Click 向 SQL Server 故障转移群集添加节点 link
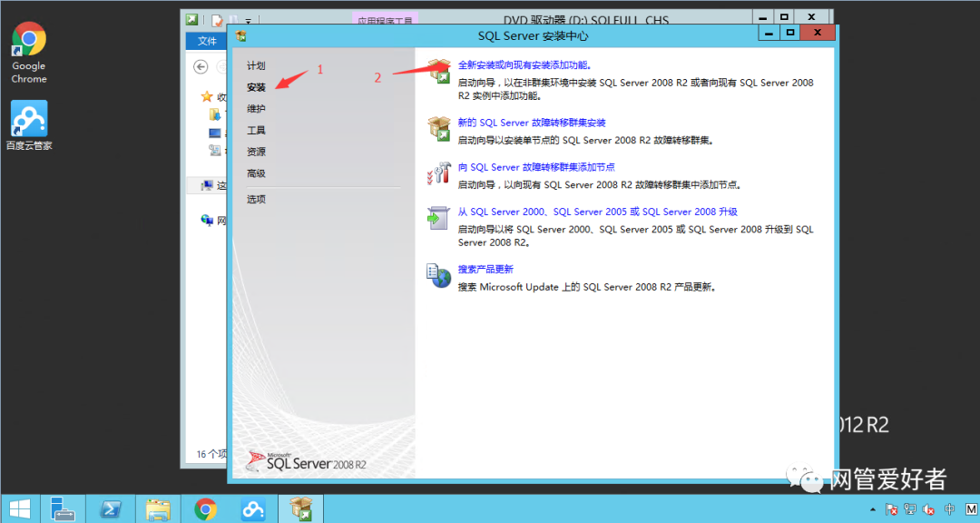 tap(536, 167)
